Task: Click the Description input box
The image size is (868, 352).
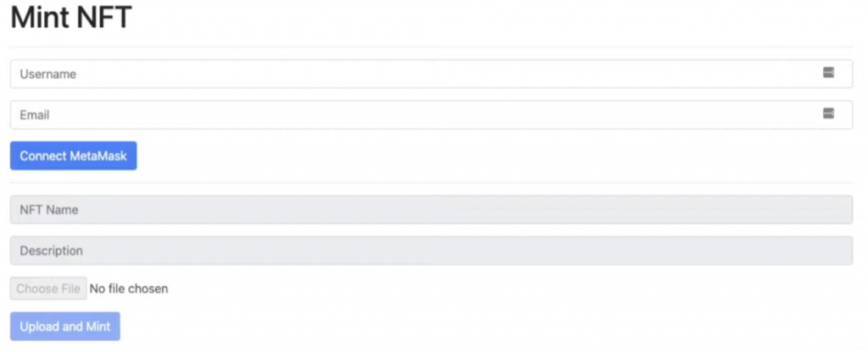Action: click(x=431, y=250)
